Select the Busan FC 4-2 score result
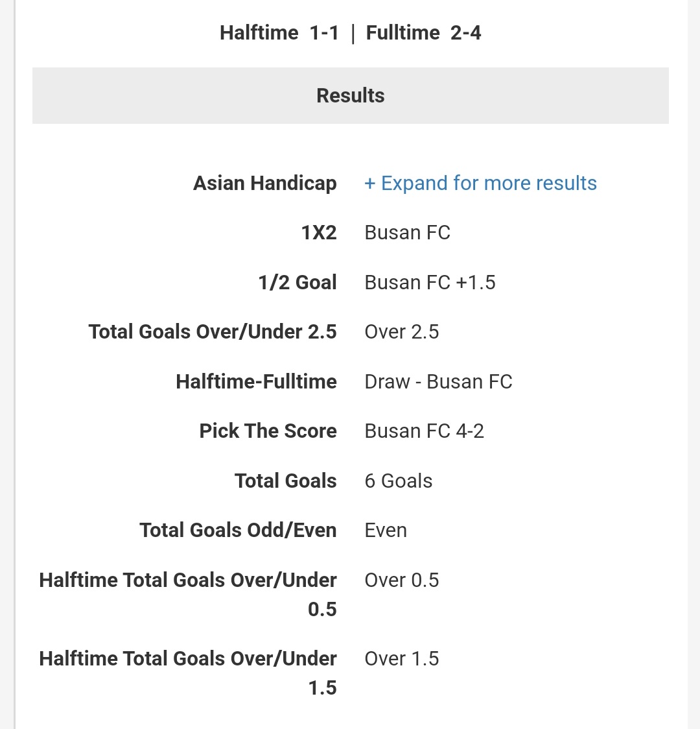700x729 pixels. 424,431
